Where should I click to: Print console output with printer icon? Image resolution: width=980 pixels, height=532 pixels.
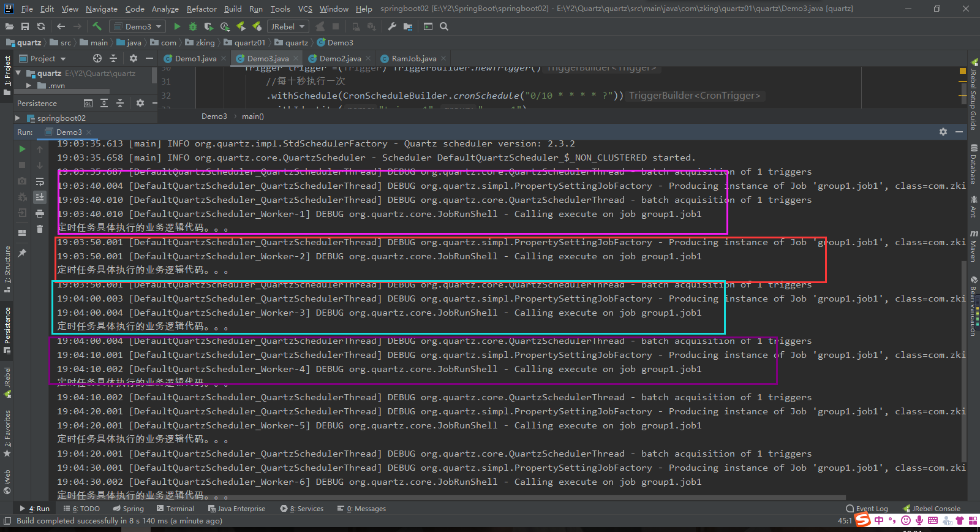click(40, 213)
